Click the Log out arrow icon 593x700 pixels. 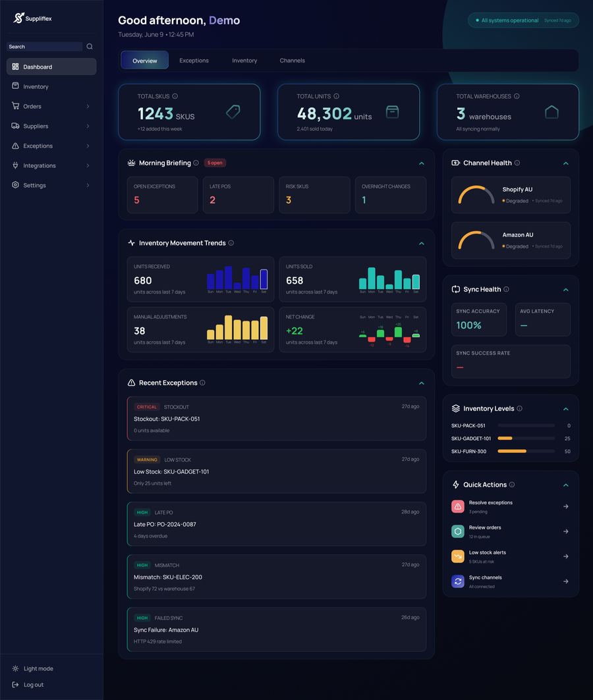tap(15, 684)
